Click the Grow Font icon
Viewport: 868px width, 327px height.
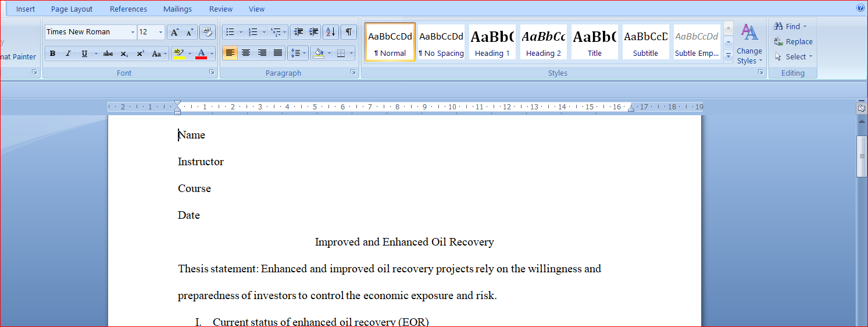click(174, 32)
